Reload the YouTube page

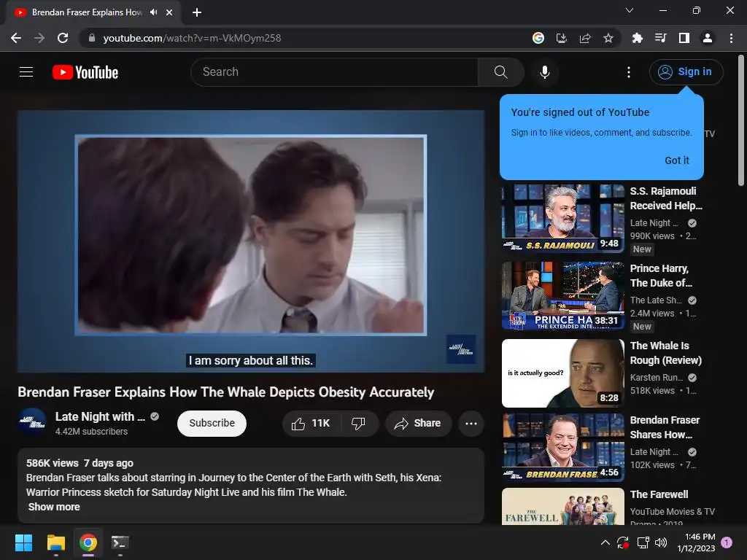click(63, 38)
